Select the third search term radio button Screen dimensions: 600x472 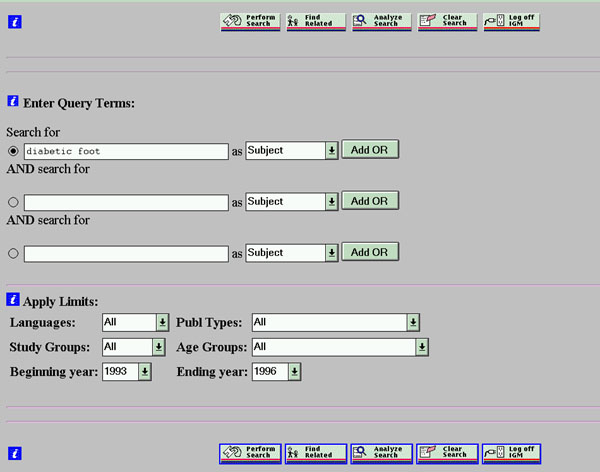13,254
